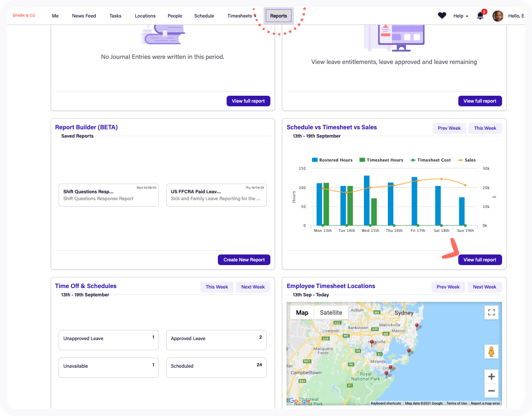Toggle fullscreen view on the map
This screenshot has height=416, width=532.
click(491, 312)
